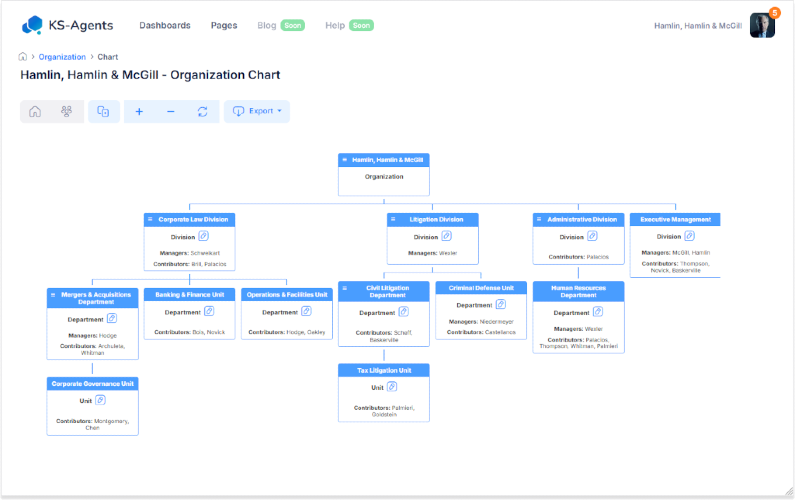This screenshot has height=500, width=795.
Task: Reset the chart with refresh icon
Action: coord(202,112)
